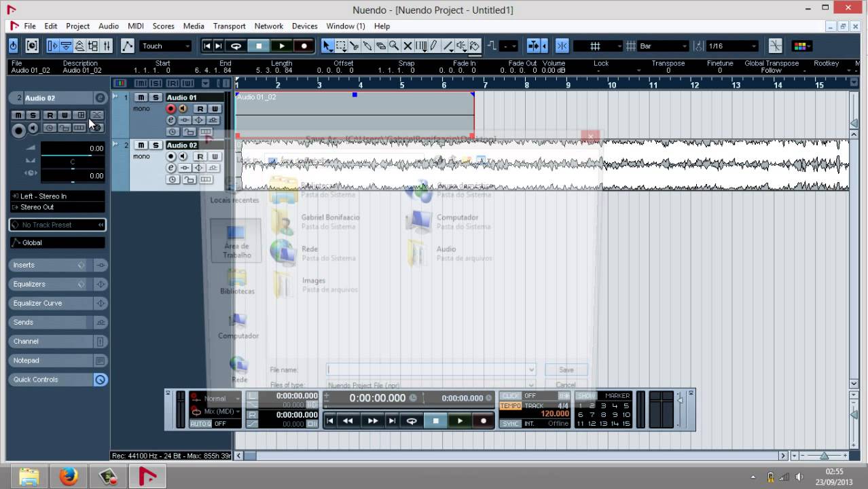This screenshot has width=868, height=489.
Task: Click Record in the top toolbar
Action: tap(304, 46)
